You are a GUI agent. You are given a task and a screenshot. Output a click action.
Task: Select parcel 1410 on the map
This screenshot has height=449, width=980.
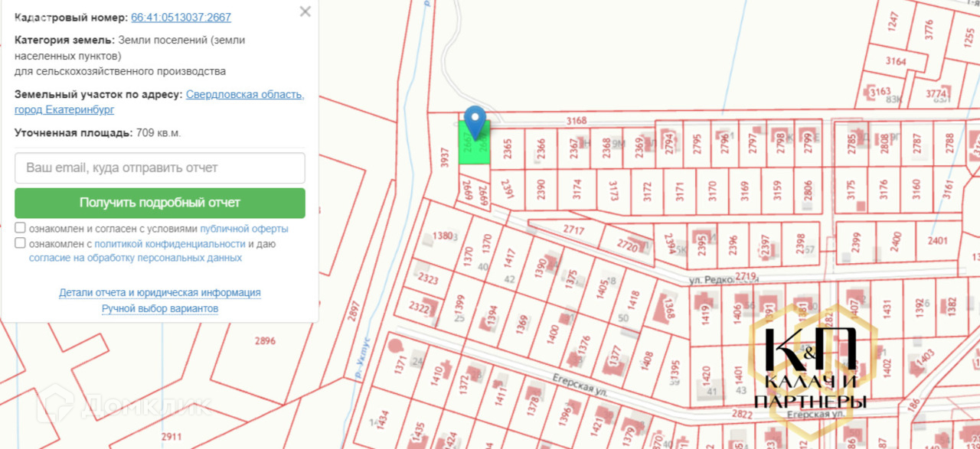[436, 376]
